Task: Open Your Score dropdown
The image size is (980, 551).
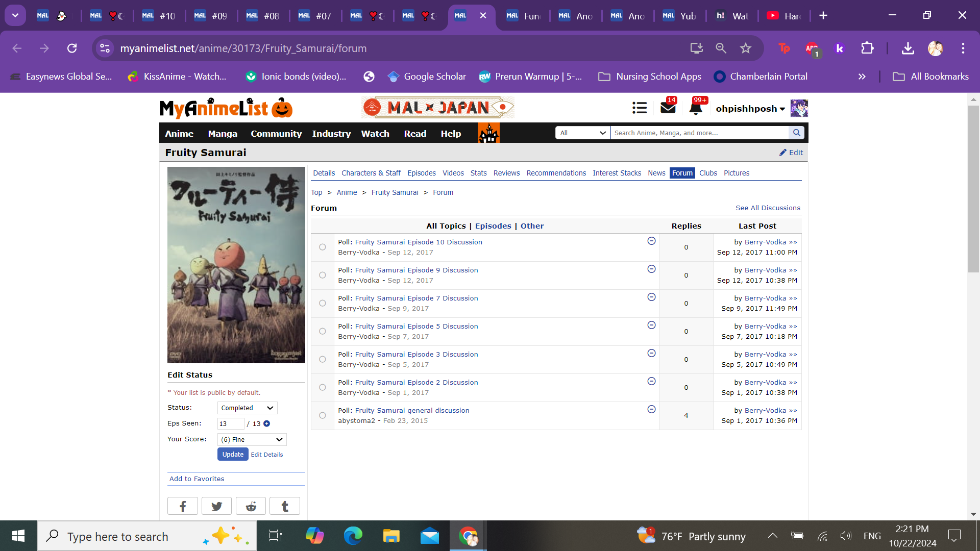Action: click(x=252, y=439)
